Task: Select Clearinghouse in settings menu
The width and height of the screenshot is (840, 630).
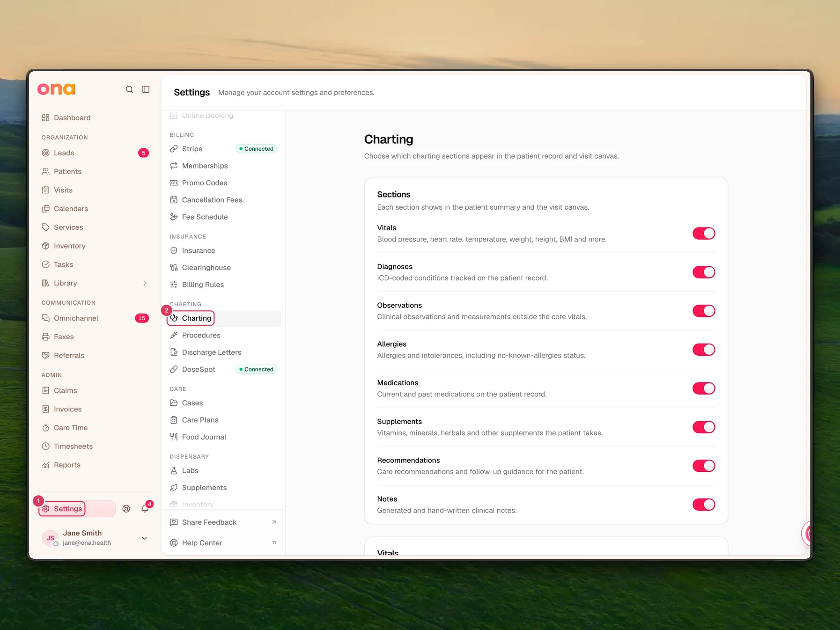Action: click(x=223, y=268)
